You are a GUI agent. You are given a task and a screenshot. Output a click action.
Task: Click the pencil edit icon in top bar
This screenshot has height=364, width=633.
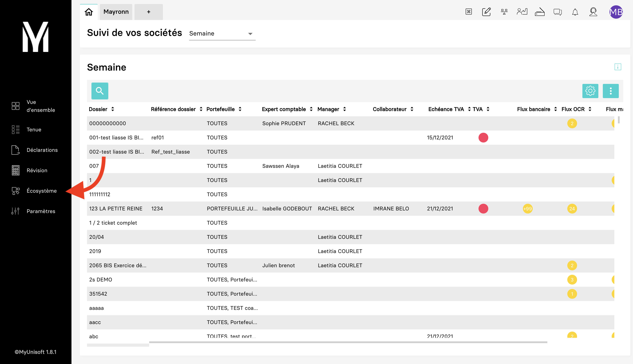(486, 12)
